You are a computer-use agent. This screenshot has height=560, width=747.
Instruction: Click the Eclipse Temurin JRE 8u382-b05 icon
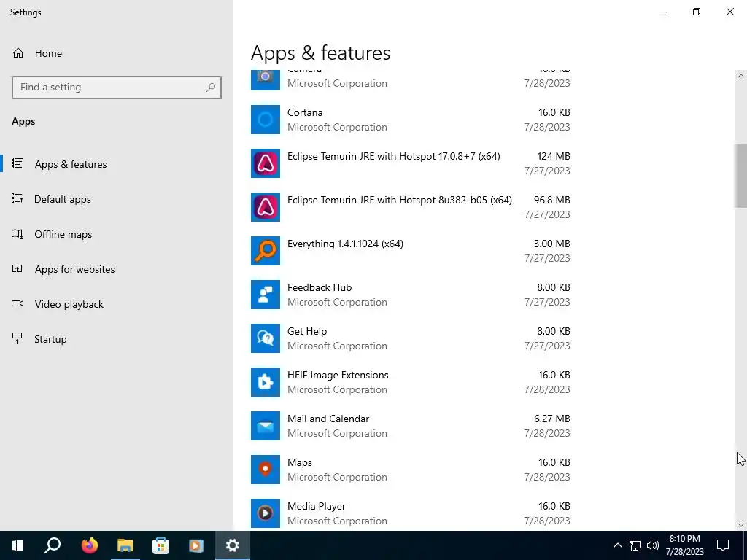pos(266,207)
